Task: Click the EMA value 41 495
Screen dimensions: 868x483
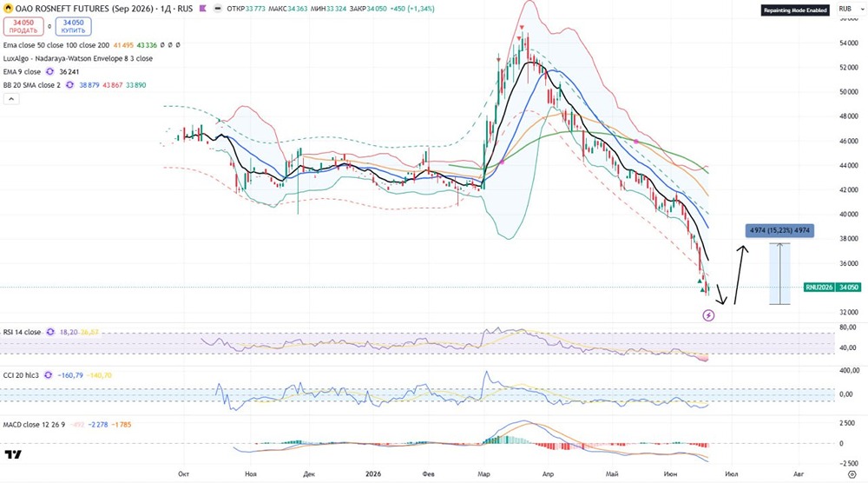Action: pos(123,45)
